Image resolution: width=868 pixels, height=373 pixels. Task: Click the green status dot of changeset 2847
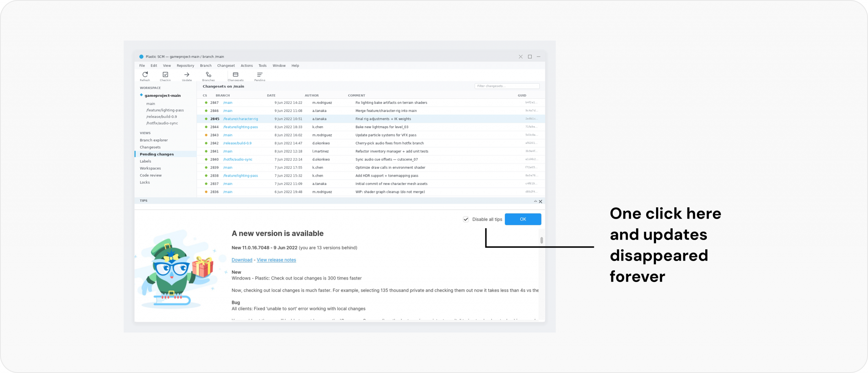tap(206, 102)
